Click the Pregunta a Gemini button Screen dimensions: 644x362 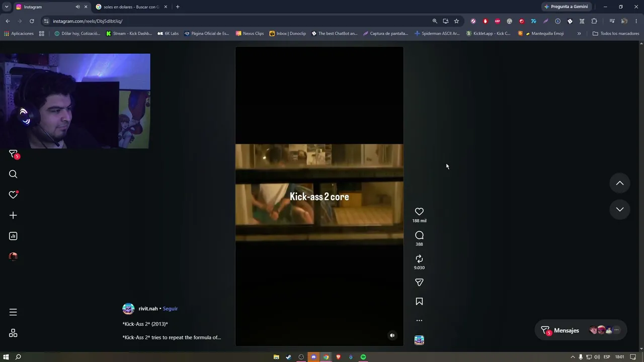pyautogui.click(x=566, y=7)
